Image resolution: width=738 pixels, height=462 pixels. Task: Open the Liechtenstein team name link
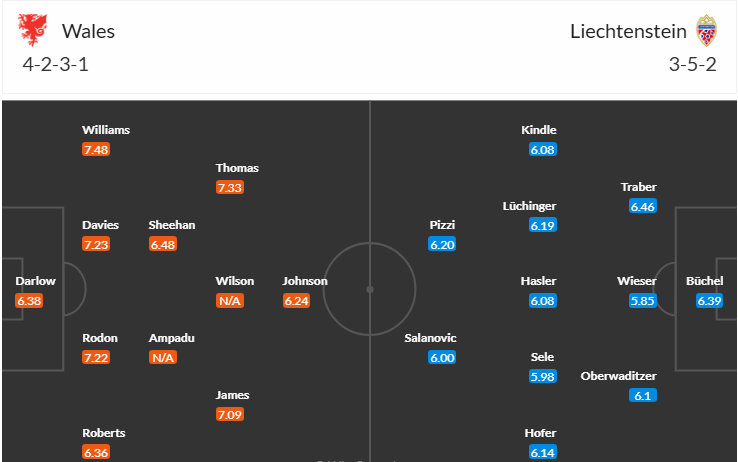(628, 32)
